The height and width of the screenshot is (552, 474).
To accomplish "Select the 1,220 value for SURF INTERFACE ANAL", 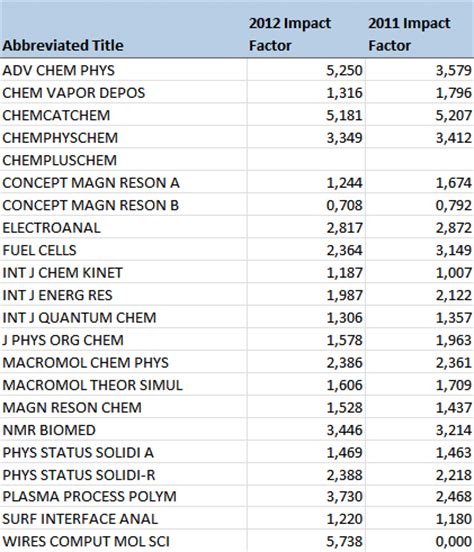I will 344,520.
